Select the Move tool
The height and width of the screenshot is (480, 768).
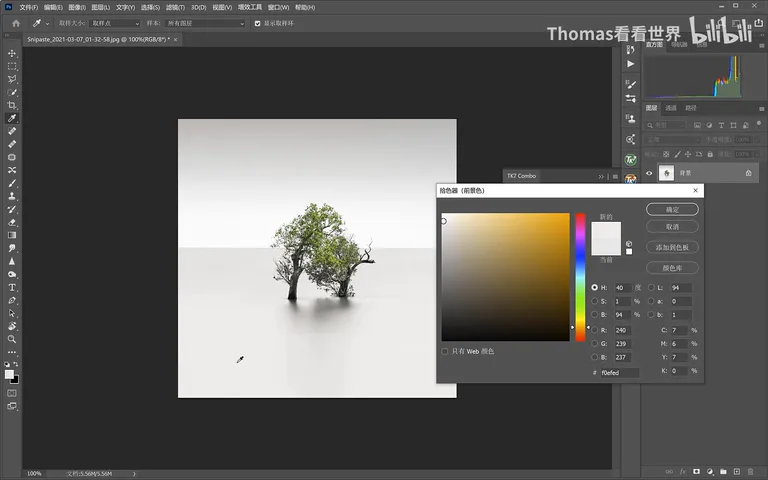point(12,53)
